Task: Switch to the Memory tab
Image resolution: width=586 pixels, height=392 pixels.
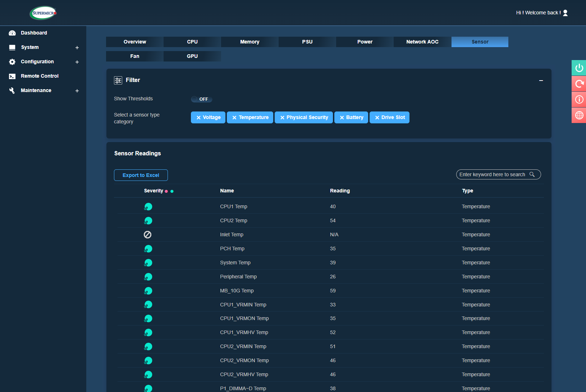Action: [249, 42]
